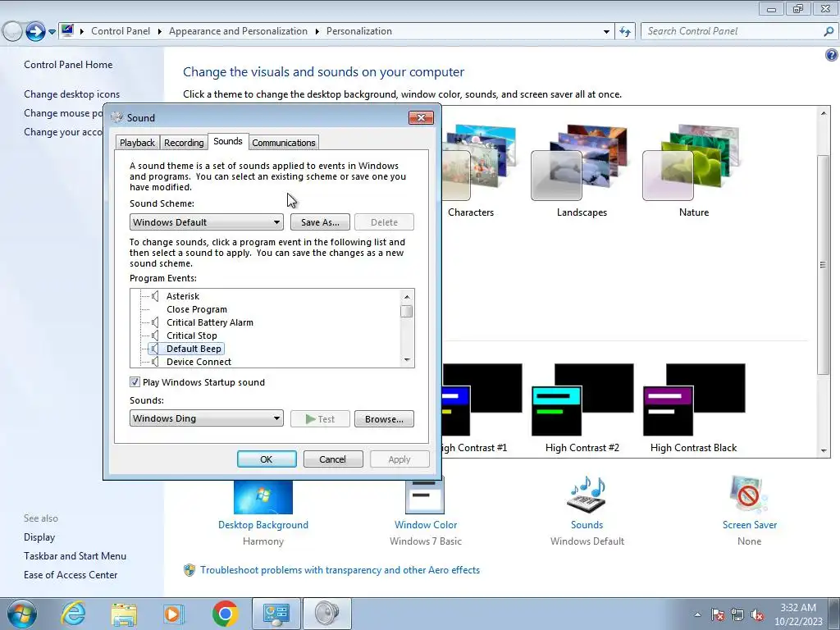The image size is (840, 630).
Task: Switch to Sound taskbar item
Action: tap(327, 614)
